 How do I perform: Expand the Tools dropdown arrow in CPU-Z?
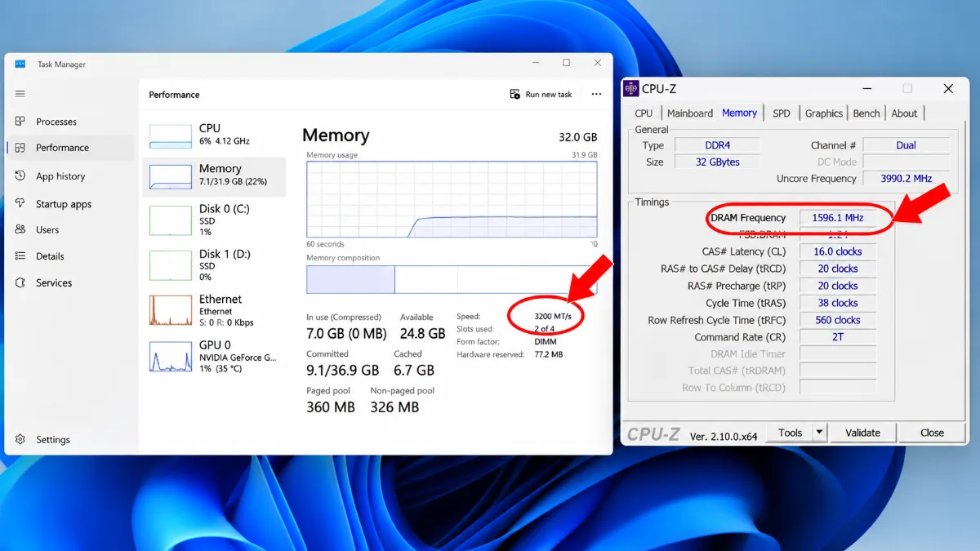820,433
